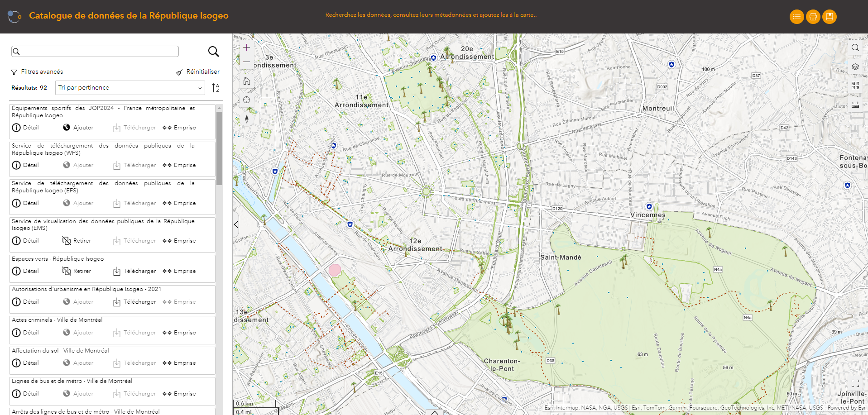868x415 pixels.
Task: Open map search tool on right
Action: [x=855, y=48]
